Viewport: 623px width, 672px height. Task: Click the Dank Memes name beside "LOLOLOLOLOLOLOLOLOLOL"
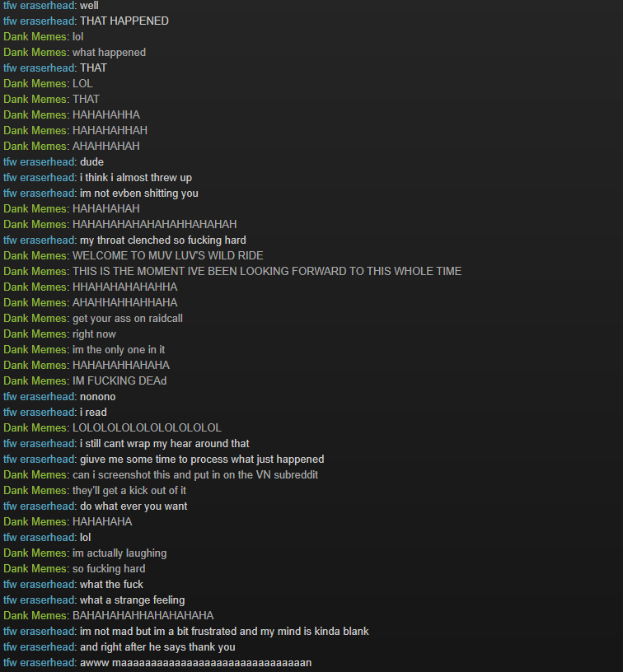35,427
